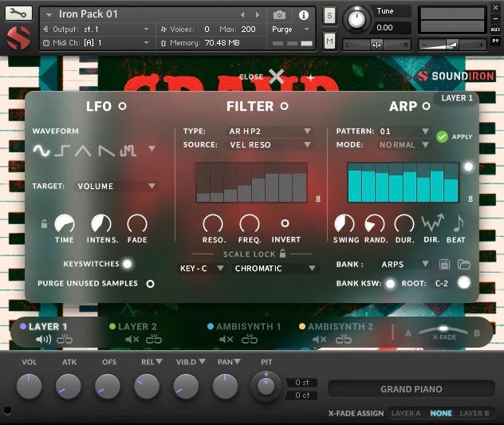Choose the sawtooth LFO waveform shape
This screenshot has width=504, height=425.
coord(106,151)
